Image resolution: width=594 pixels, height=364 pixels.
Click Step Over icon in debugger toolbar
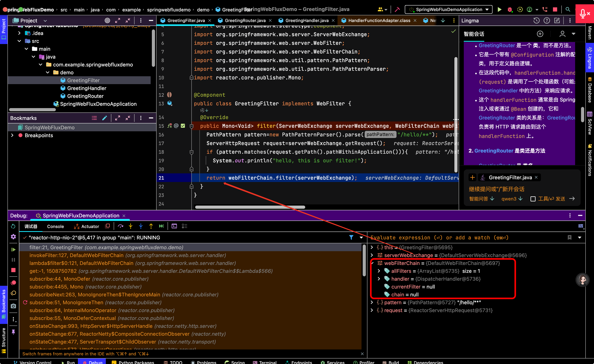pyautogui.click(x=121, y=226)
